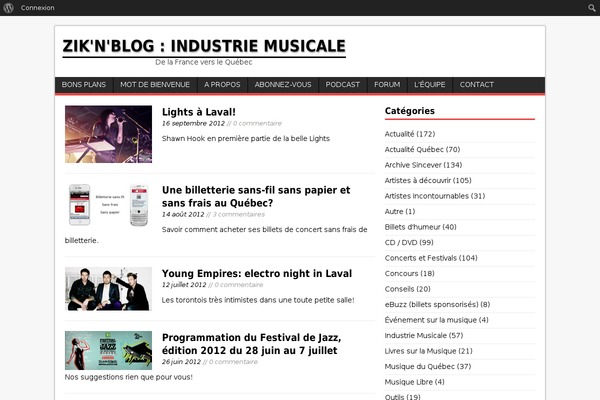Open the search magnifier icon
This screenshot has height=400, width=600.
tap(592, 8)
